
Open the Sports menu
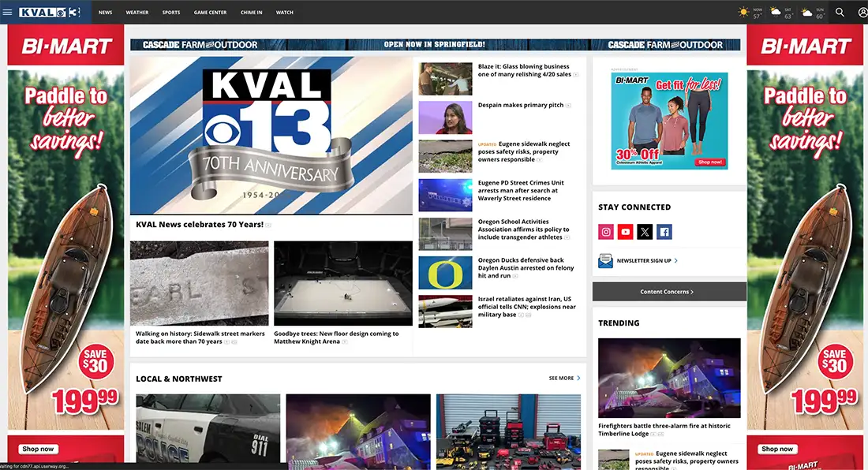tap(171, 12)
